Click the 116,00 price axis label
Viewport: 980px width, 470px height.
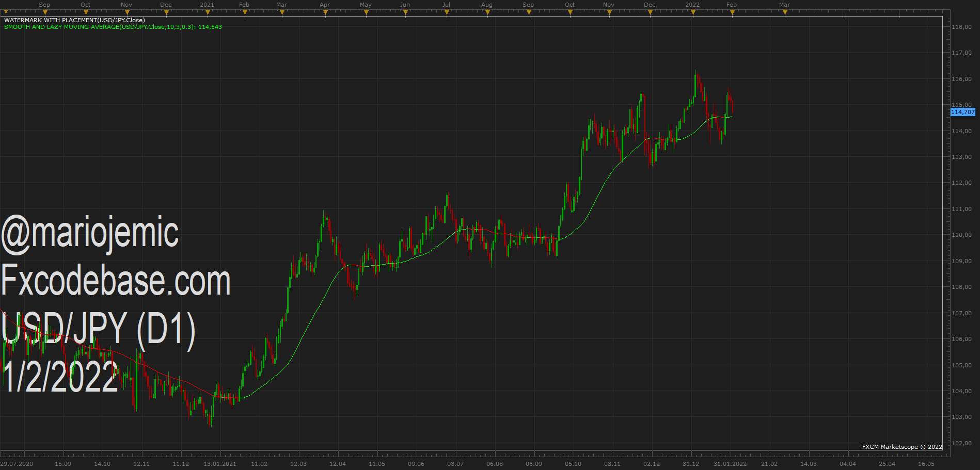coord(962,79)
